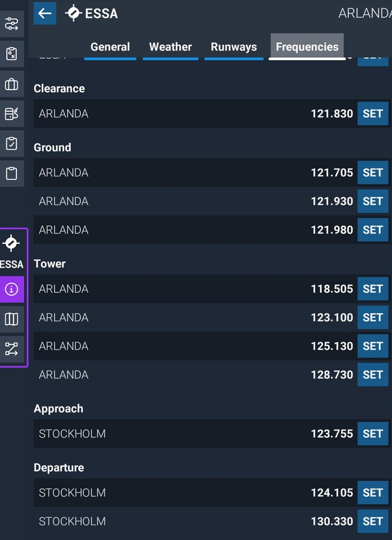Open the settings sliders icon in sidebar
This screenshot has height=540, width=392.
tap(11, 24)
